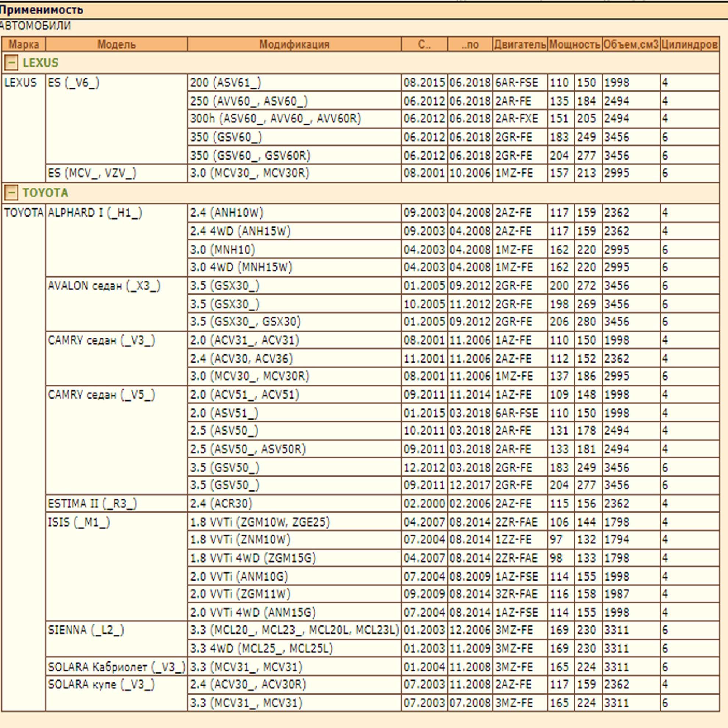This screenshot has width=728, height=728.
Task: Collapse the LEXUS group with minus icon
Action: (x=11, y=63)
